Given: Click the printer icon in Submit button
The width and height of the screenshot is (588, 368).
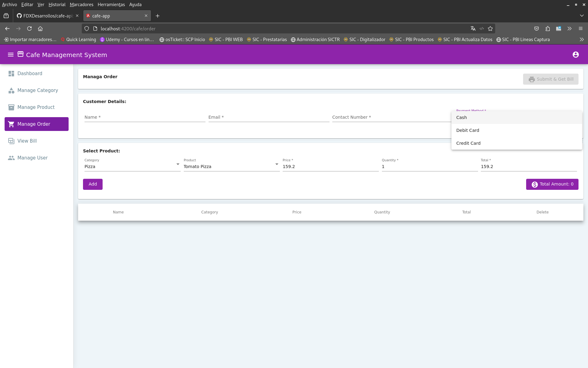Looking at the screenshot, I should (x=532, y=79).
